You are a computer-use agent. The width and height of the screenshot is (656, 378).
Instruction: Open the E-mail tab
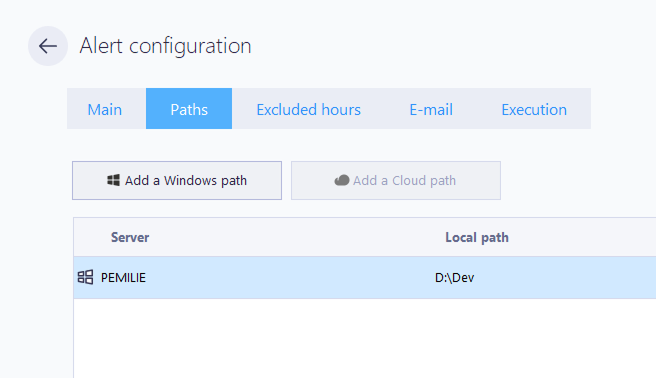(x=431, y=109)
